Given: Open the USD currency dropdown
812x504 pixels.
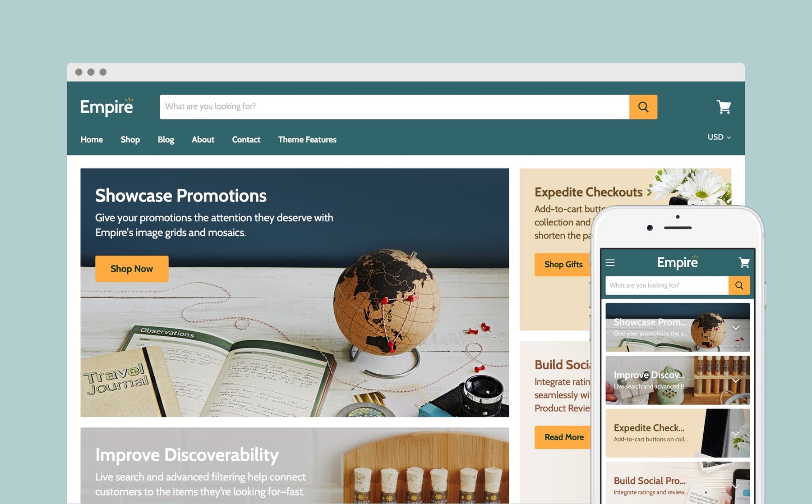Looking at the screenshot, I should tap(719, 137).
